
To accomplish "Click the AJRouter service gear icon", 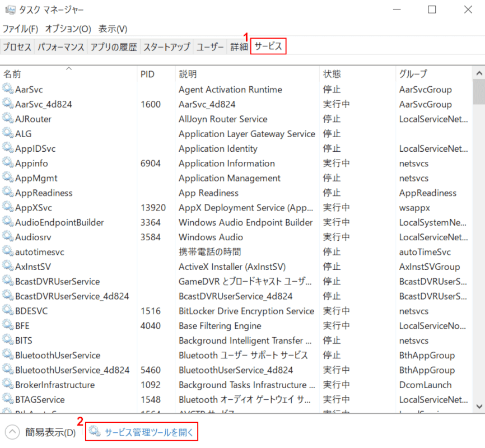I will (x=8, y=119).
